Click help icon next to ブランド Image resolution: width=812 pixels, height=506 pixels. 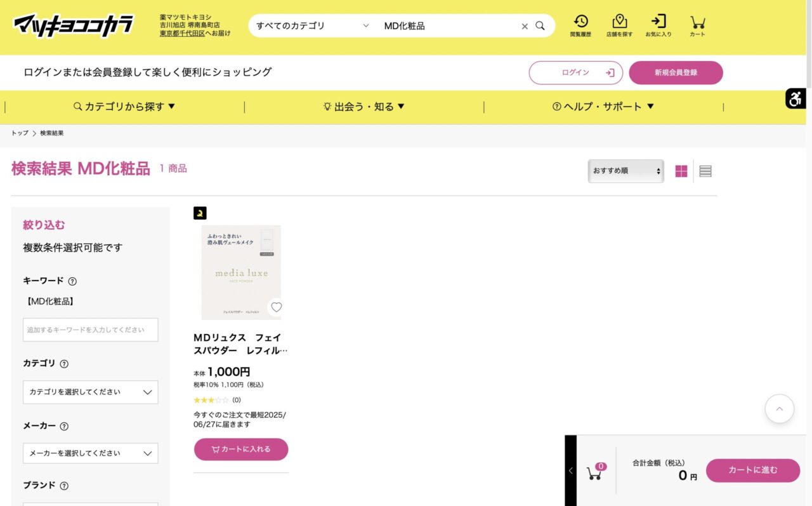click(64, 486)
